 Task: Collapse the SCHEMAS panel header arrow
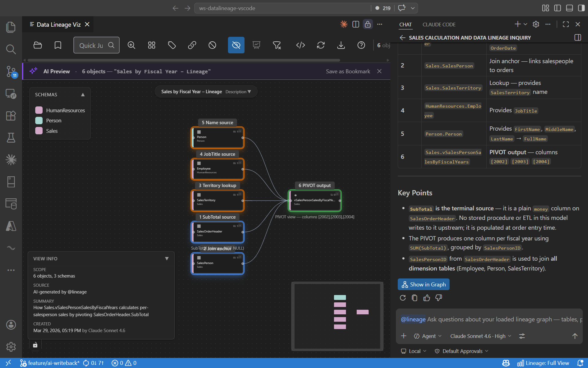(82, 94)
